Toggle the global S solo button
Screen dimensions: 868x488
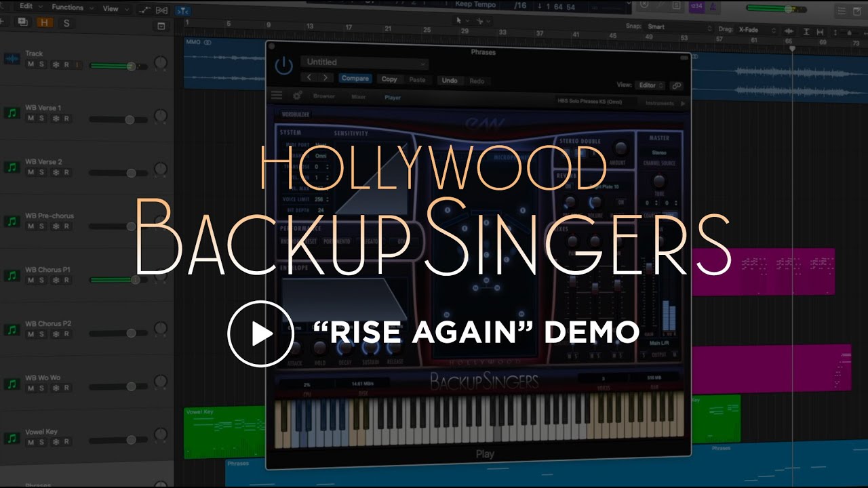tap(66, 22)
